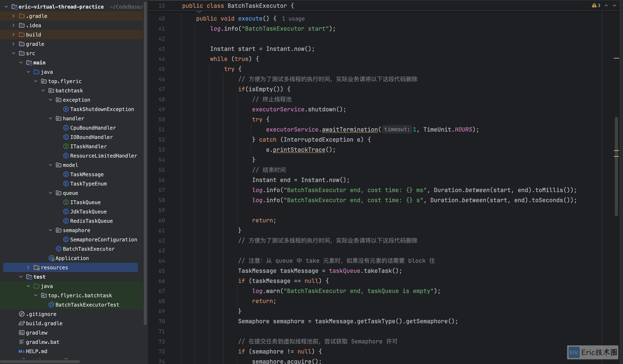Click the underlined awaitTermination method call

coord(350,129)
